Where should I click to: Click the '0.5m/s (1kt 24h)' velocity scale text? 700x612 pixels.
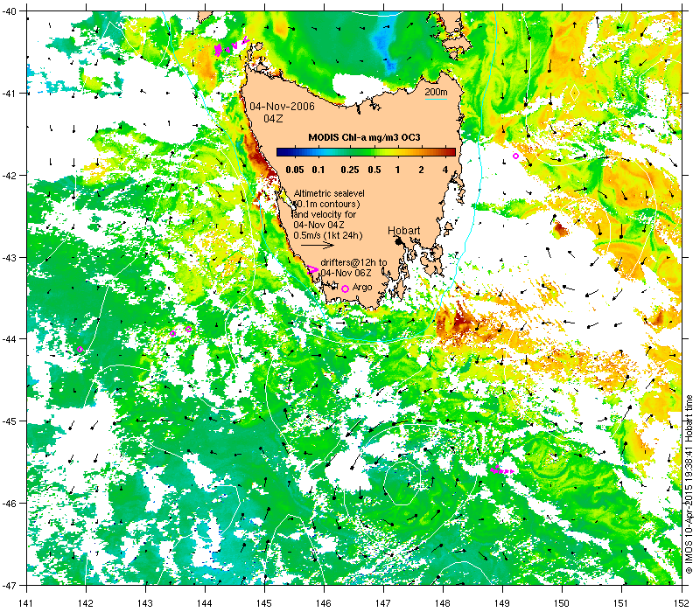point(328,235)
